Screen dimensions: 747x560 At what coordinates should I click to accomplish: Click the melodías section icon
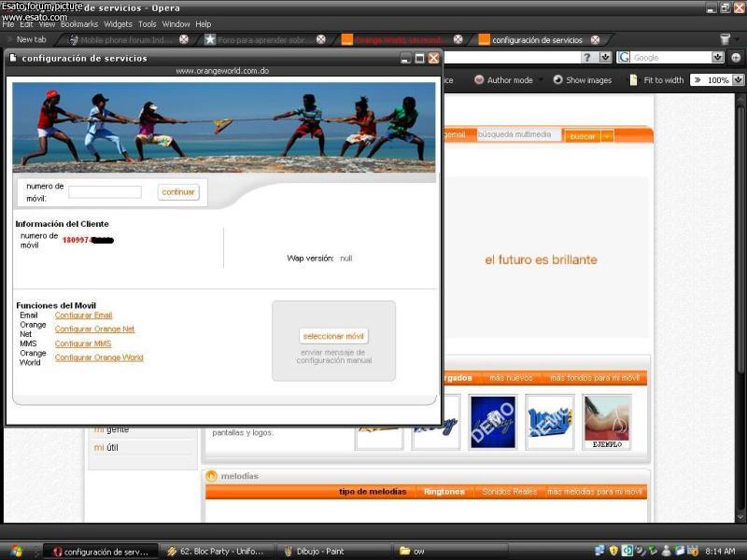tap(212, 476)
